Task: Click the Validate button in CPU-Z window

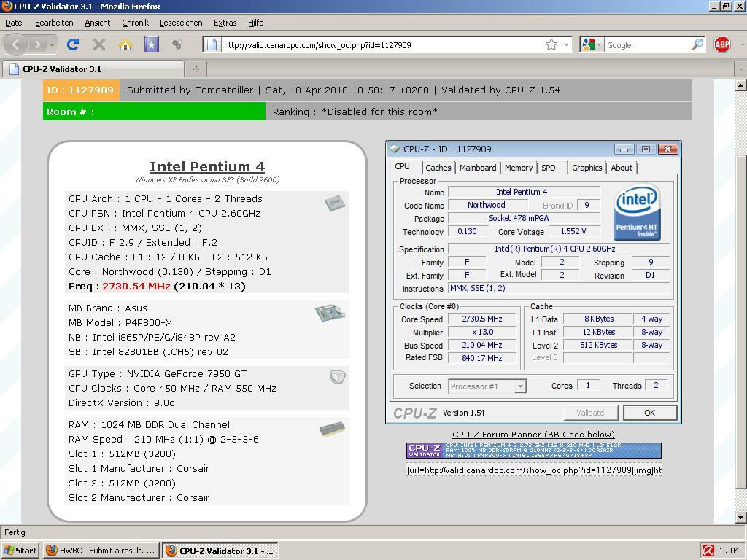Action: point(591,413)
